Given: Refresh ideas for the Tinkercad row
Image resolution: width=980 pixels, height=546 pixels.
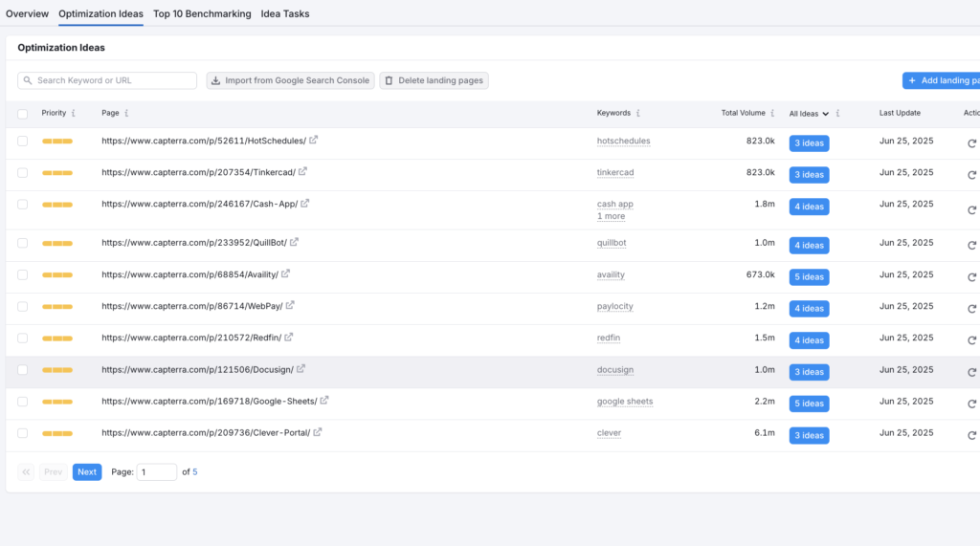Looking at the screenshot, I should tap(972, 175).
